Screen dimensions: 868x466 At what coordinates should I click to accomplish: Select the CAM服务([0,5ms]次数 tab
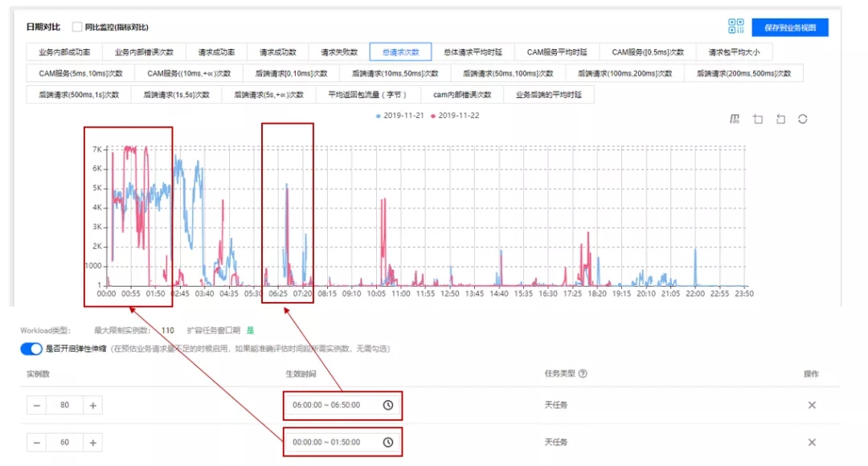pyautogui.click(x=648, y=52)
